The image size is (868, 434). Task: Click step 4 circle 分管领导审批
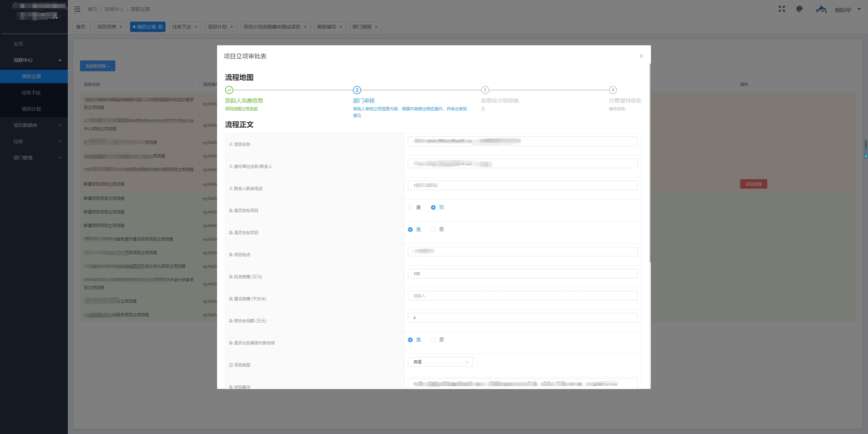pos(613,90)
